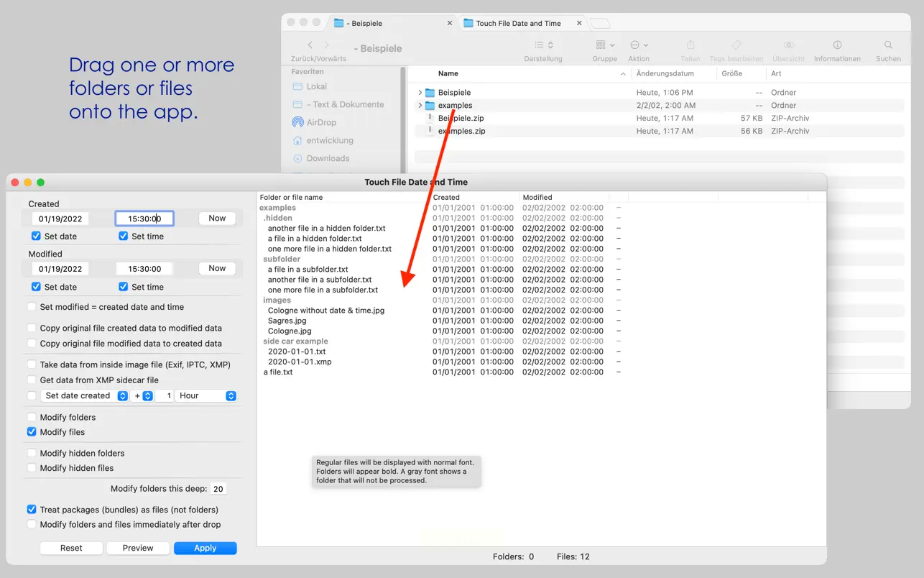The height and width of the screenshot is (578, 924).
Task: Click the Übersicht eye preview icon
Action: 788,45
